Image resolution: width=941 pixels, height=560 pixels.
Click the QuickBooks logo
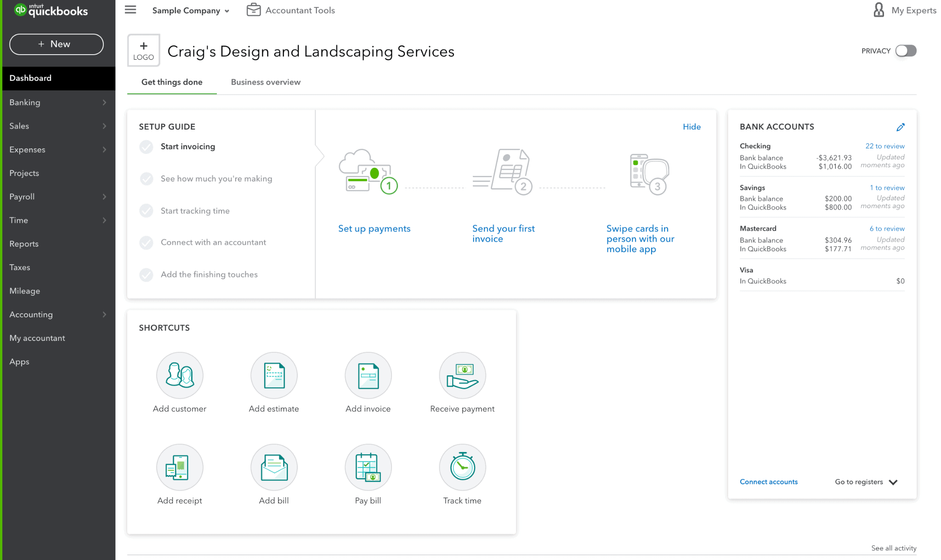(51, 10)
